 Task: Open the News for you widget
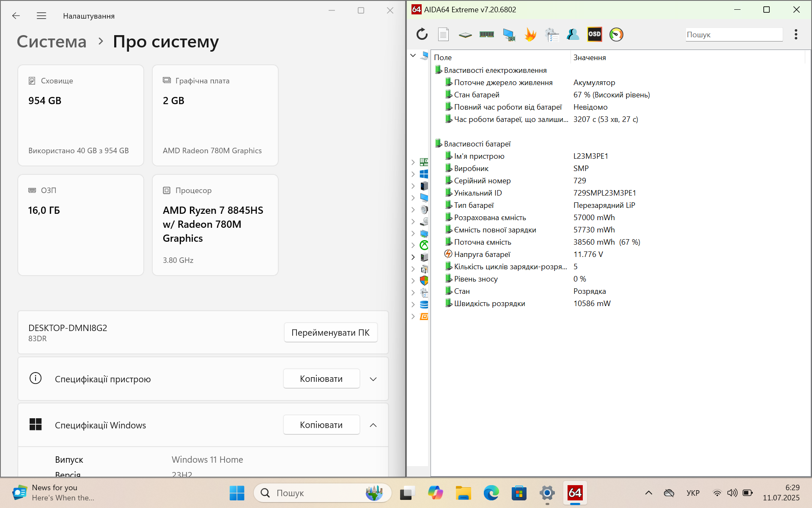click(53, 493)
